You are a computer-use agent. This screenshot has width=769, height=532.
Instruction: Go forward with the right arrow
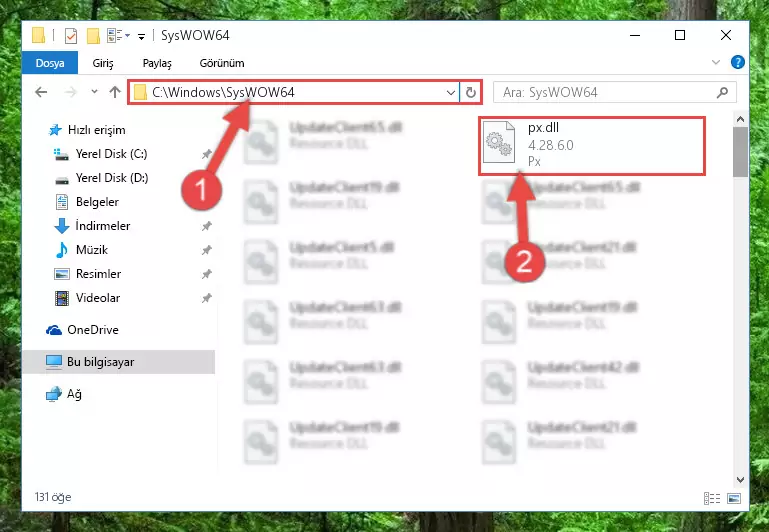pos(71,92)
